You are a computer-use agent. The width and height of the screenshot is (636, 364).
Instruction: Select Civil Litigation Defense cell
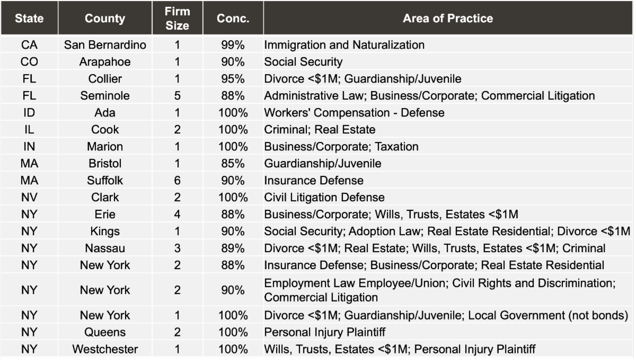click(x=324, y=198)
